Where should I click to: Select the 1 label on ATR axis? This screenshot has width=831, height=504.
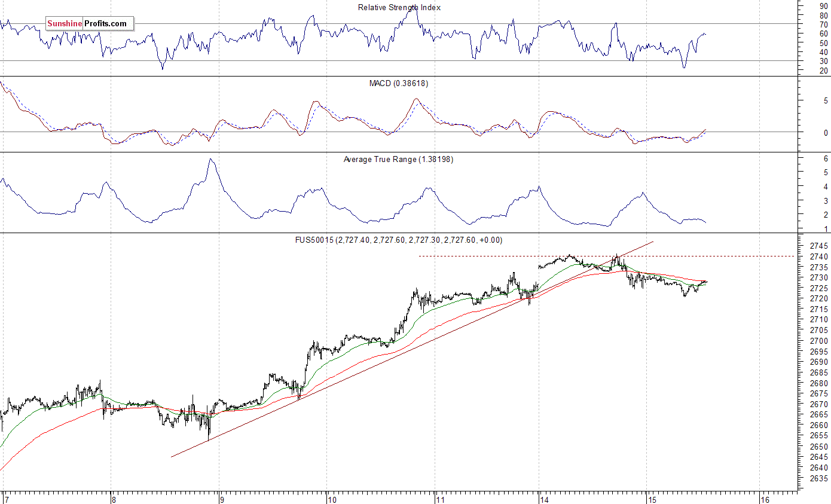826,229
